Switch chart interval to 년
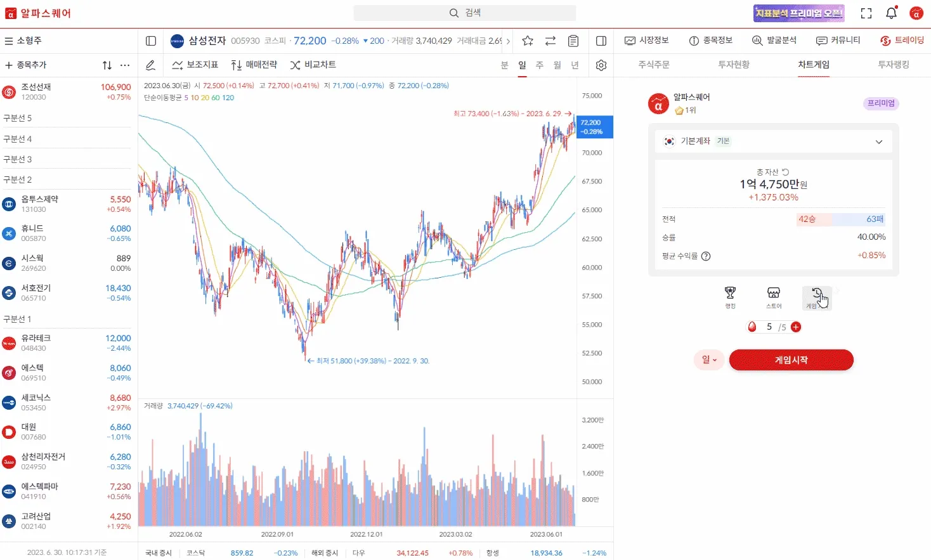The image size is (931, 560). click(575, 65)
